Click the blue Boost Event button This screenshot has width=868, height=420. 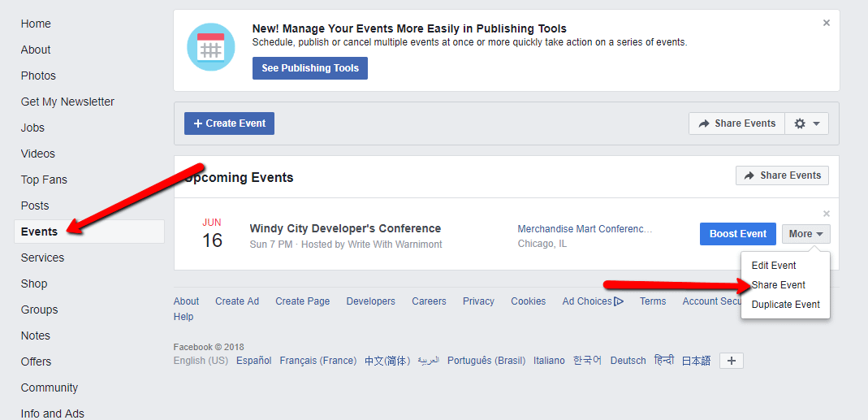point(738,234)
